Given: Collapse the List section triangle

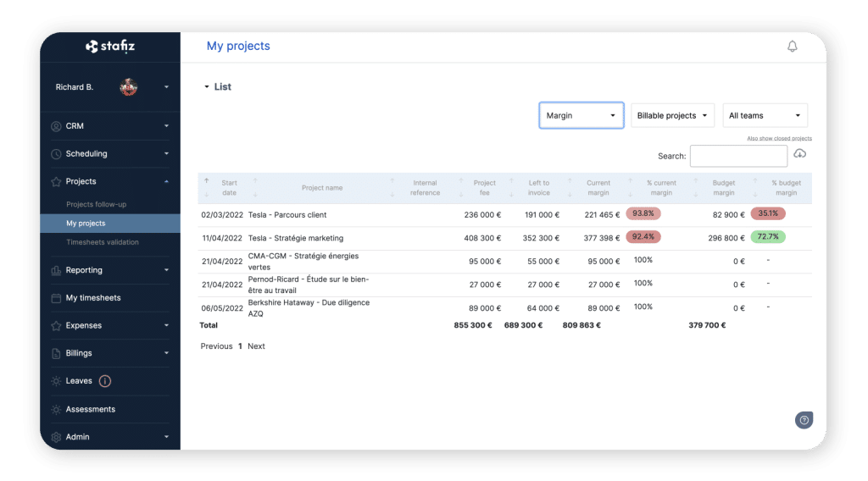Looking at the screenshot, I should point(207,87).
